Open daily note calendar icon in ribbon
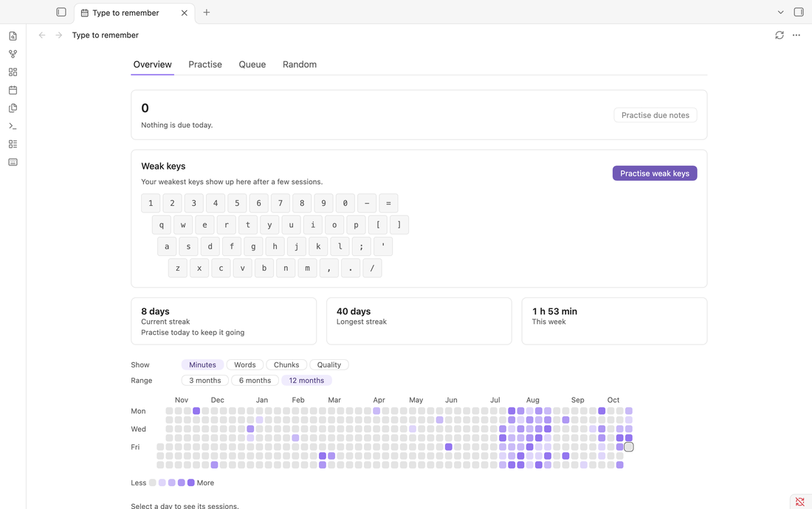This screenshot has width=812, height=509. [x=13, y=90]
